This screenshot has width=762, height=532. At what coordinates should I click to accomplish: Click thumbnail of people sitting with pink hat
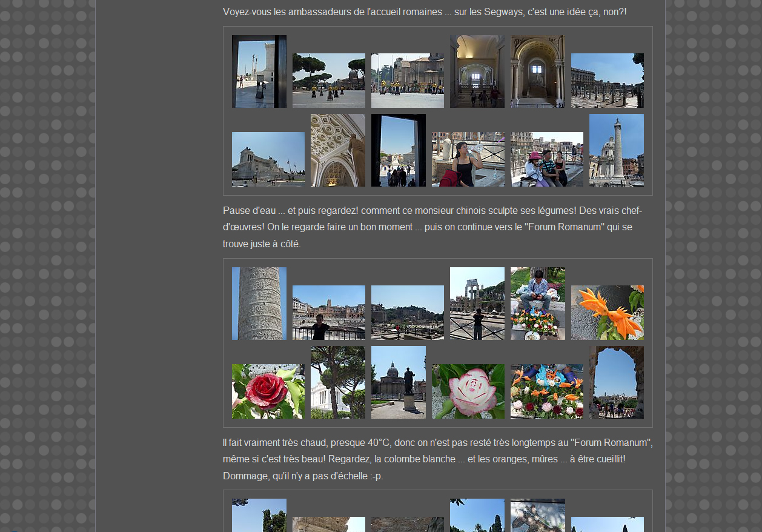click(x=546, y=159)
